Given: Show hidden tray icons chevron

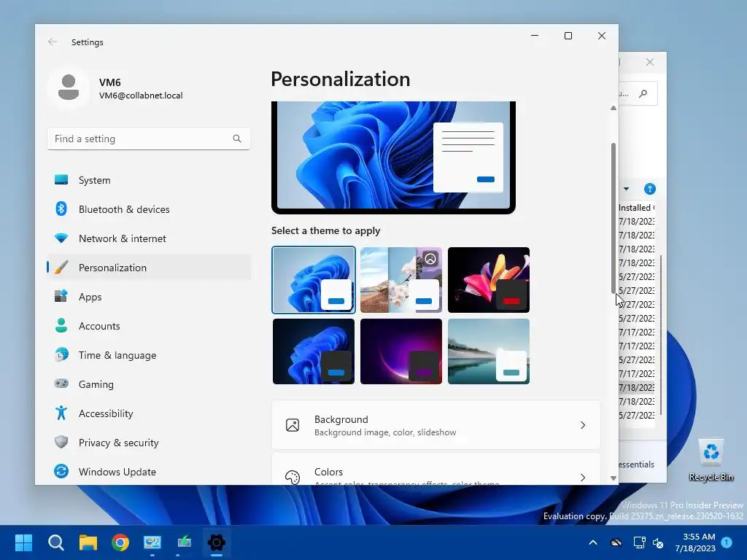Looking at the screenshot, I should tap(593, 542).
